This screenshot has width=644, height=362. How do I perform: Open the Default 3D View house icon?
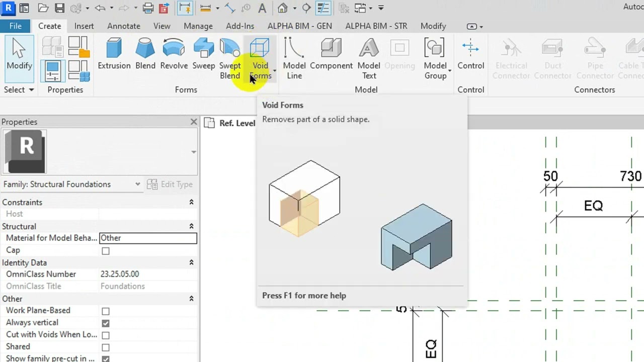pos(283,8)
